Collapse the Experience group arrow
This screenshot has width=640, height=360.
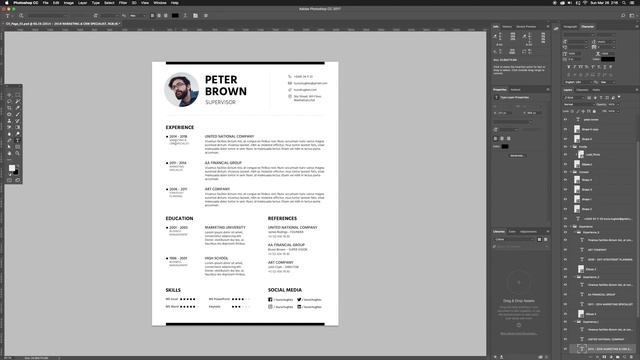tap(571, 226)
